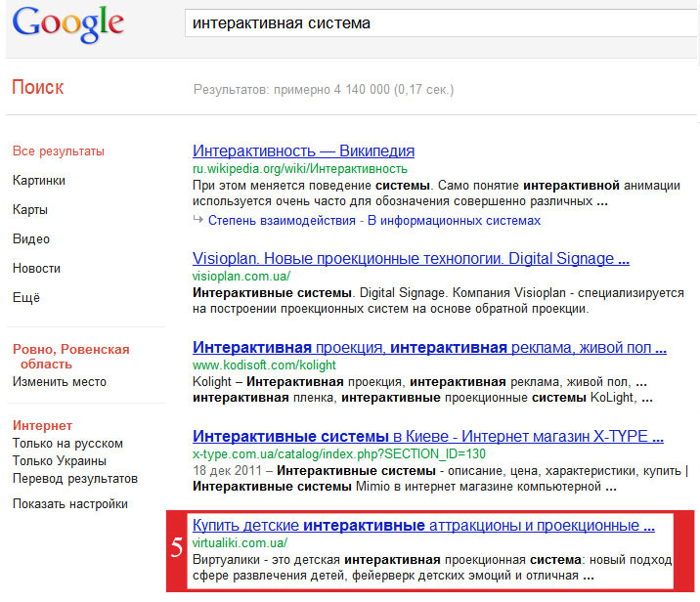Expand Показать настройки options

(70, 504)
